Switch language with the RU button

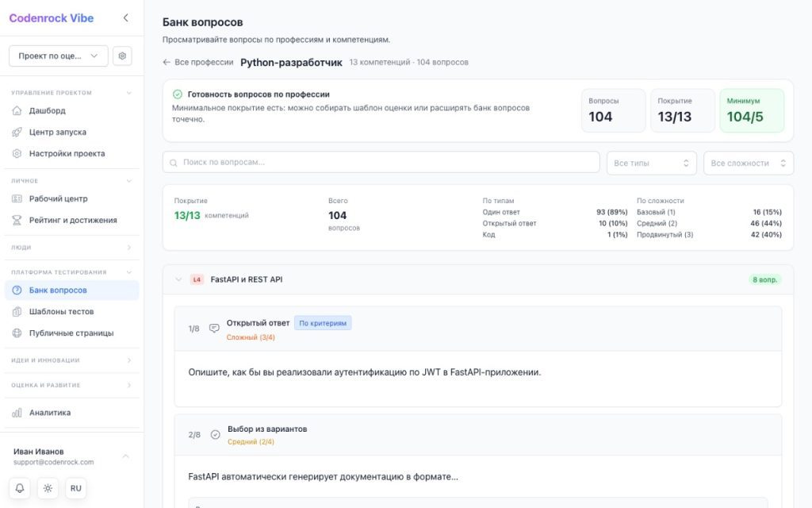[75, 488]
